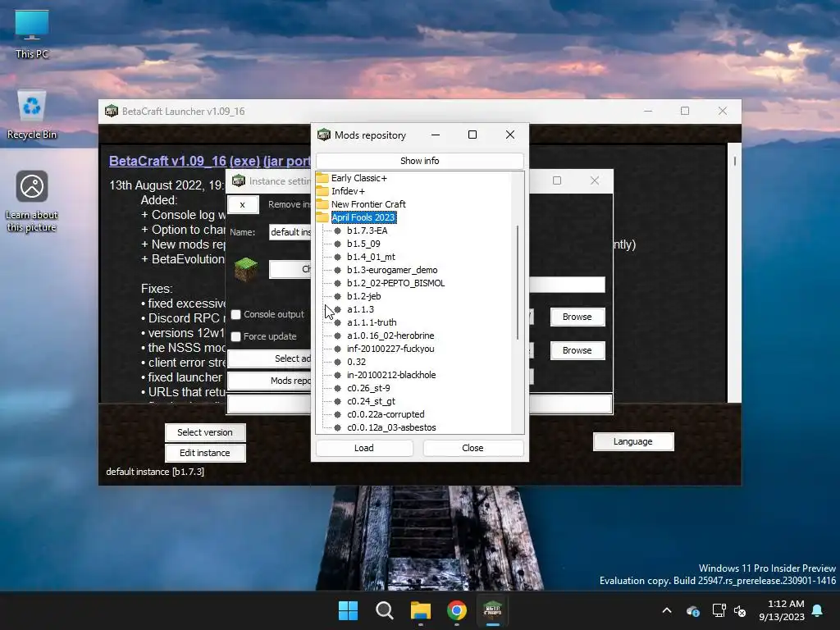Click the x remove instance button
The height and width of the screenshot is (630, 840).
point(243,204)
